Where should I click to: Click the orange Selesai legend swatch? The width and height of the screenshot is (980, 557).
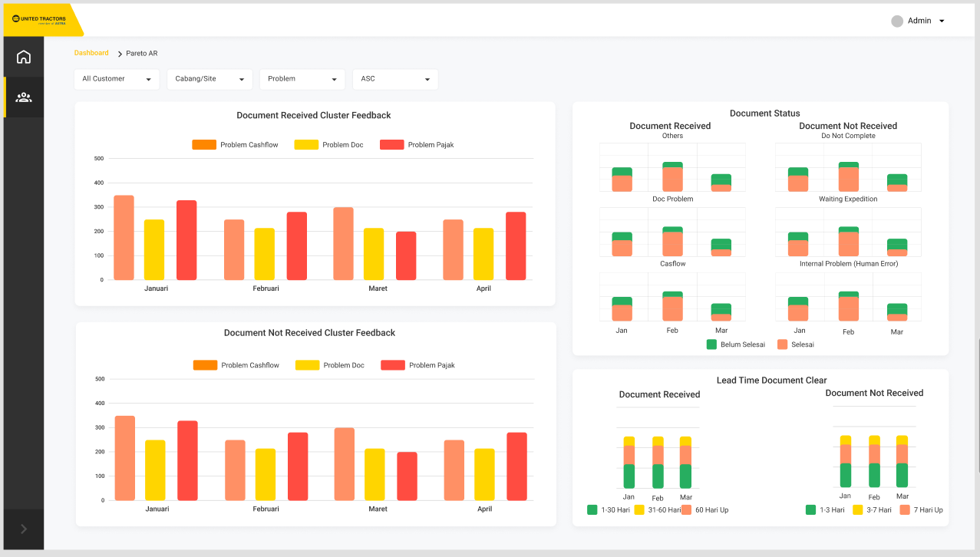tap(783, 344)
